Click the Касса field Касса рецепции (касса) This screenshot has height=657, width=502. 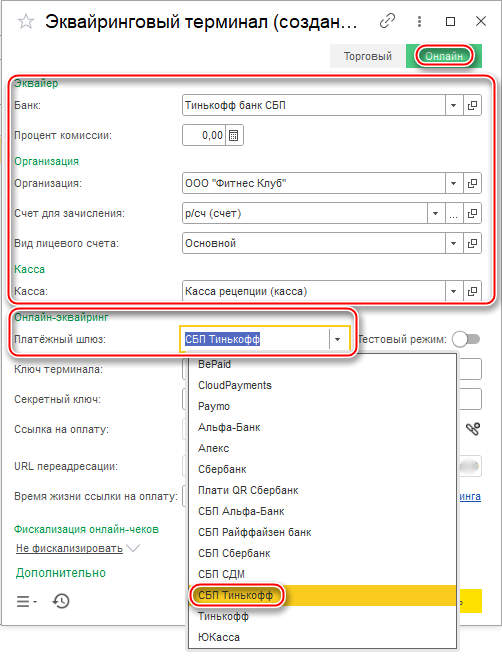coord(313,291)
